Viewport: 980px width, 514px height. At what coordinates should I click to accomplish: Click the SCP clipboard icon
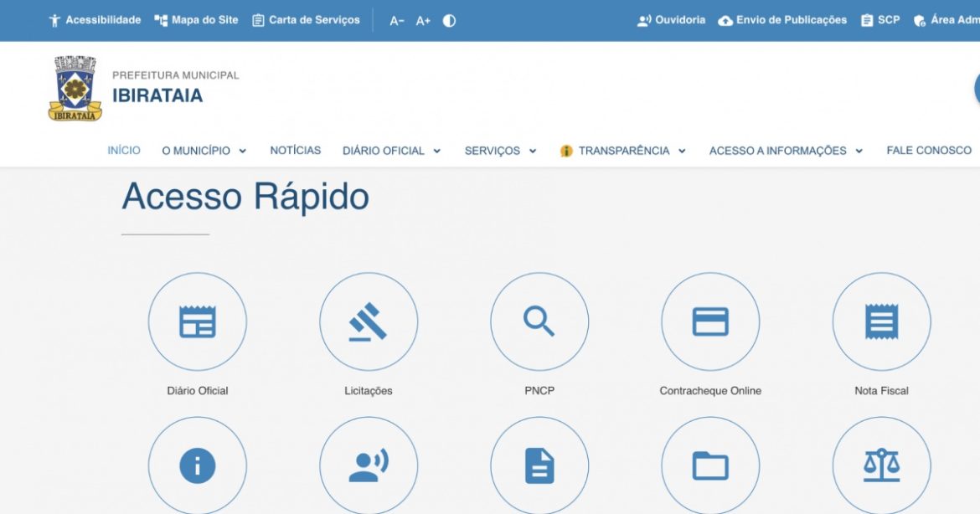[867, 21]
